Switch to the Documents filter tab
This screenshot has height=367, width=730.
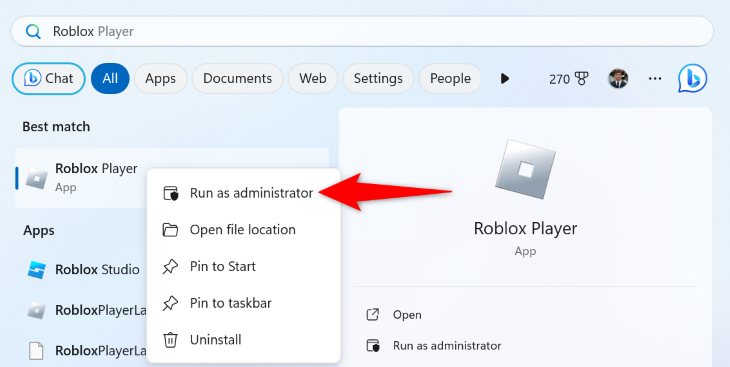[237, 79]
